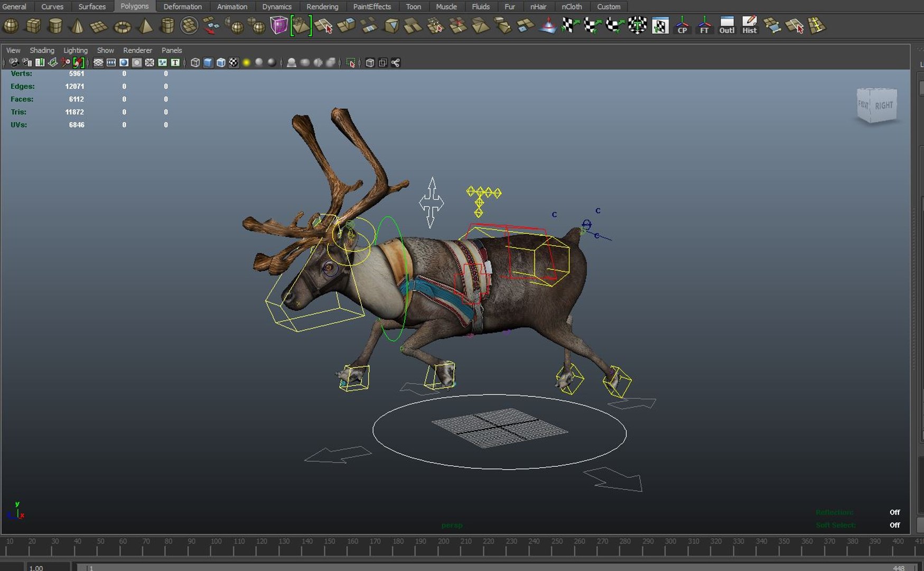
Task: Toggle resolution gate blue sphere icon
Action: [x=124, y=62]
